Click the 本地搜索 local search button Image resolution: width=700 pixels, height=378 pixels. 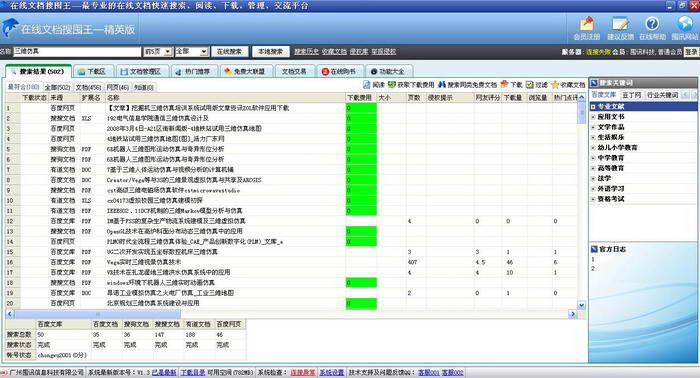coord(271,52)
